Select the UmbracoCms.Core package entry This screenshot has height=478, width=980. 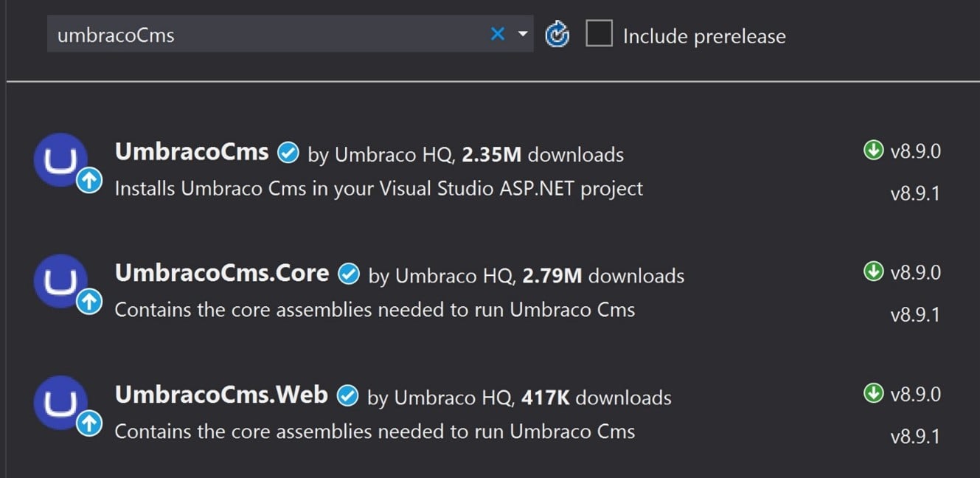tap(221, 274)
